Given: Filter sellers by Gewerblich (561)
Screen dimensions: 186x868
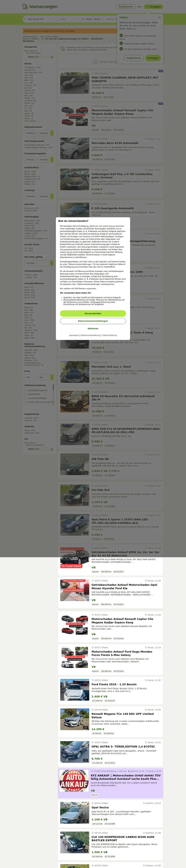Looking at the screenshot, I should tap(32, 433).
